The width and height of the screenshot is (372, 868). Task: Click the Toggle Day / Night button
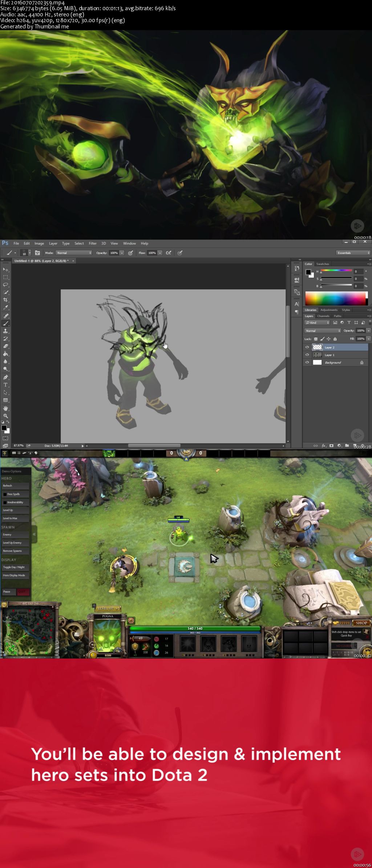[x=15, y=567]
